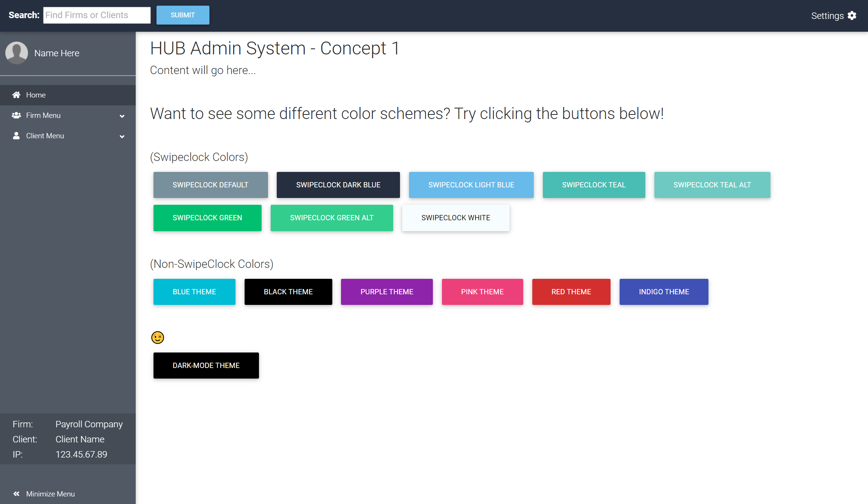Switch to Swipeclock Dark Blue theme
The image size is (868, 504).
[338, 185]
